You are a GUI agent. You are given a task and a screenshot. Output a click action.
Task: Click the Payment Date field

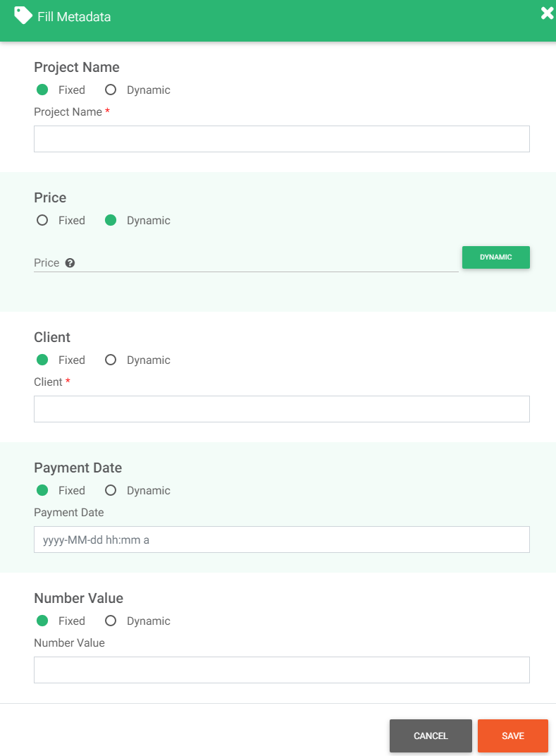[282, 539]
